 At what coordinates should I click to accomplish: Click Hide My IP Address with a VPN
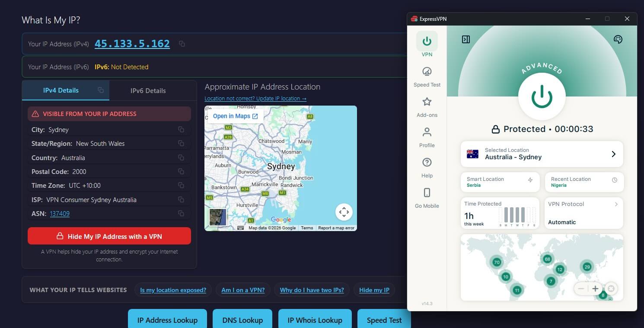[109, 236]
